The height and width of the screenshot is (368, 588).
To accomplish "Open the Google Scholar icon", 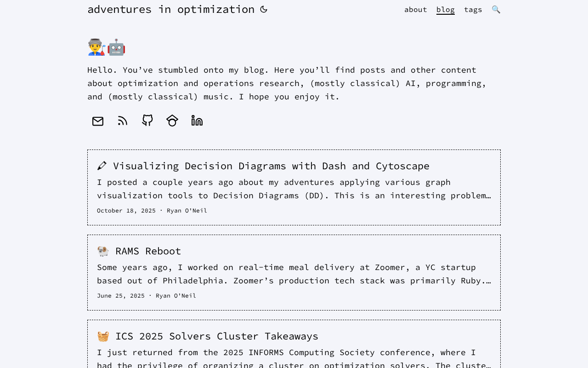I will pos(172,121).
